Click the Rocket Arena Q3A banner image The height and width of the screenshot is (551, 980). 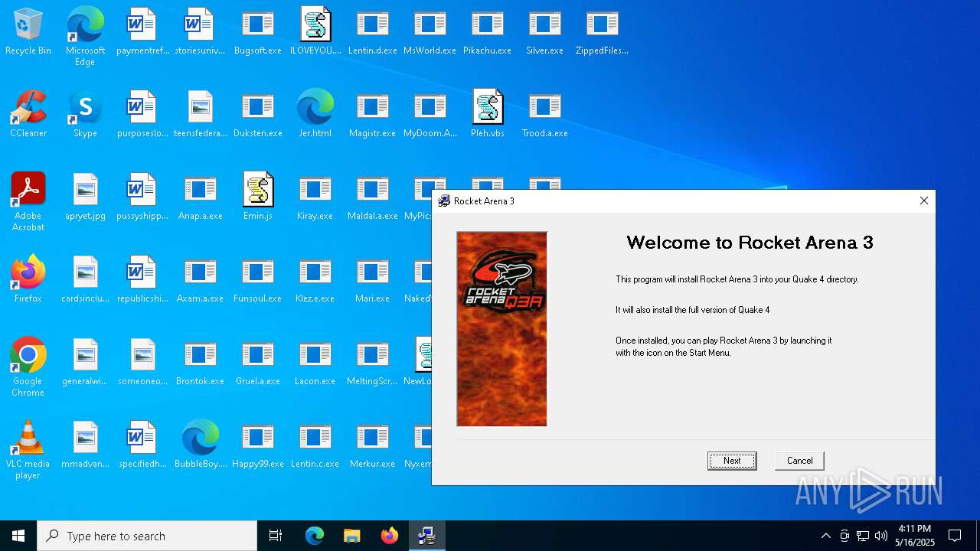[501, 329]
